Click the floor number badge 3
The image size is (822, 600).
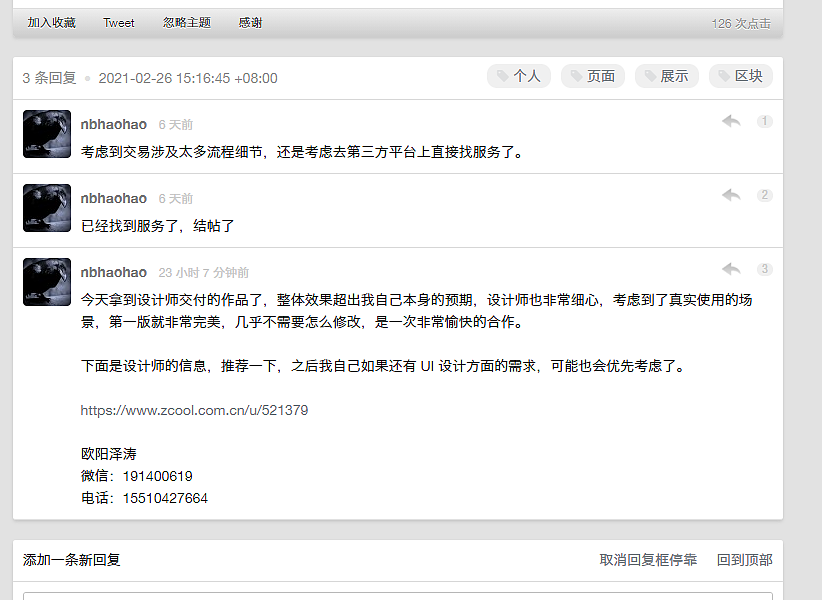click(765, 269)
